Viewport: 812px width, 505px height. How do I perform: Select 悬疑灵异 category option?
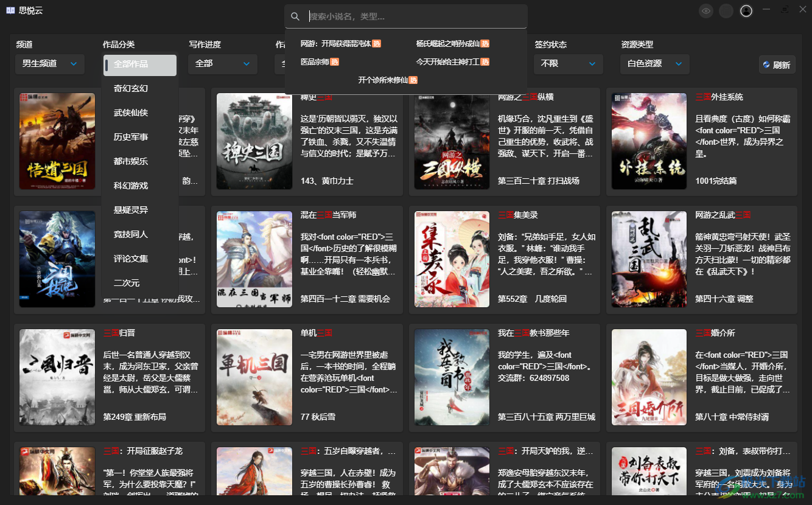pyautogui.click(x=140, y=210)
